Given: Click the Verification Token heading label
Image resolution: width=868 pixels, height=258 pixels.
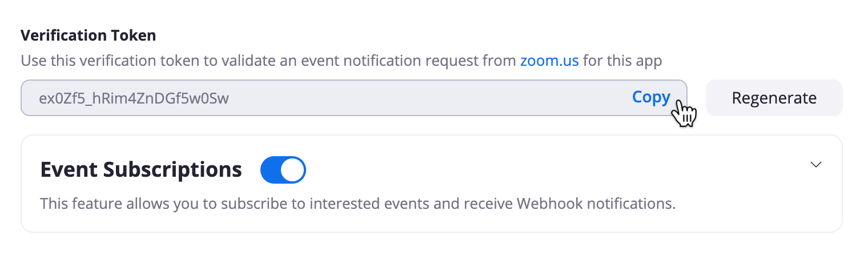Looking at the screenshot, I should [89, 35].
